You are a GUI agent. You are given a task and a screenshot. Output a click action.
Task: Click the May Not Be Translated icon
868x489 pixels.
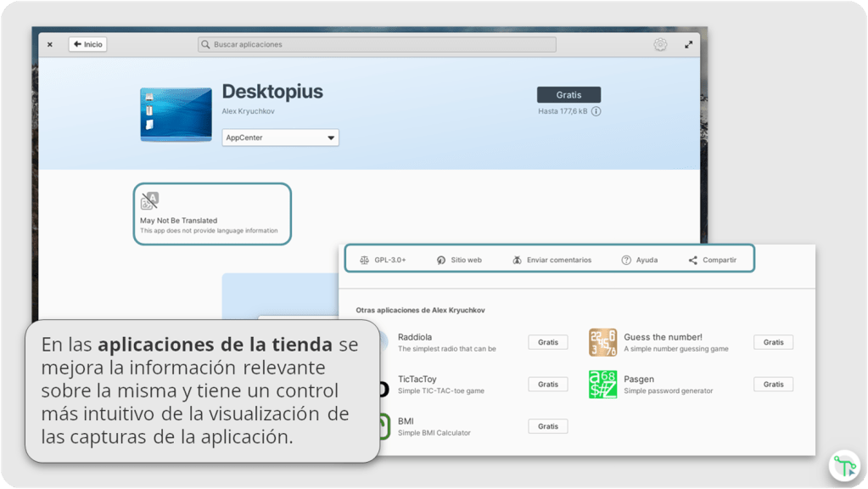point(149,200)
